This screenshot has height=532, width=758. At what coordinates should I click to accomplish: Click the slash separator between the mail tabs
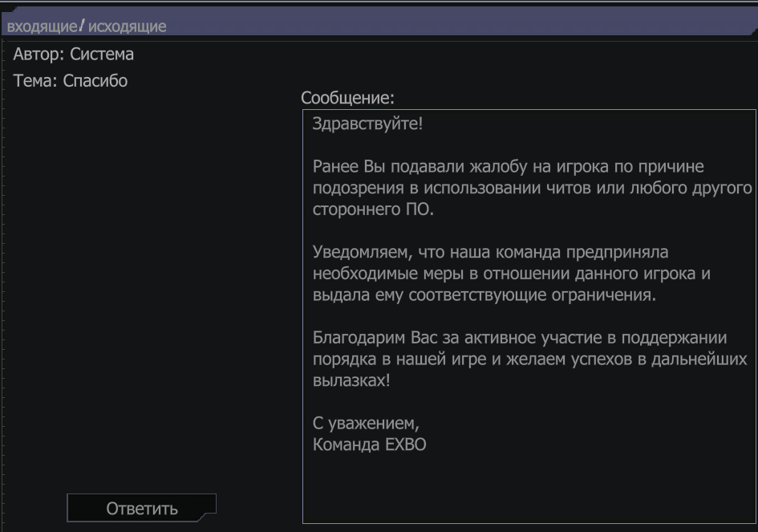click(82, 25)
